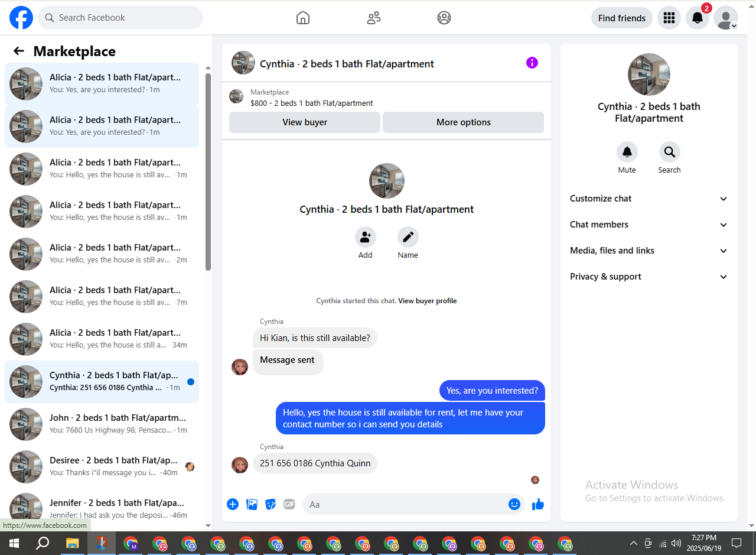
Task: Click the volume icon in system tray
Action: [x=676, y=543]
